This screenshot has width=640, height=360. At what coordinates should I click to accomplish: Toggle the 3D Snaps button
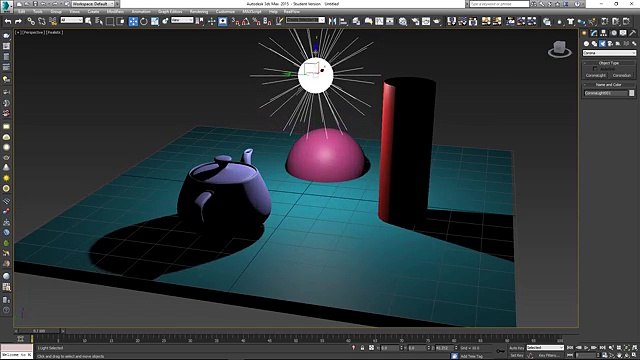coord(236,21)
